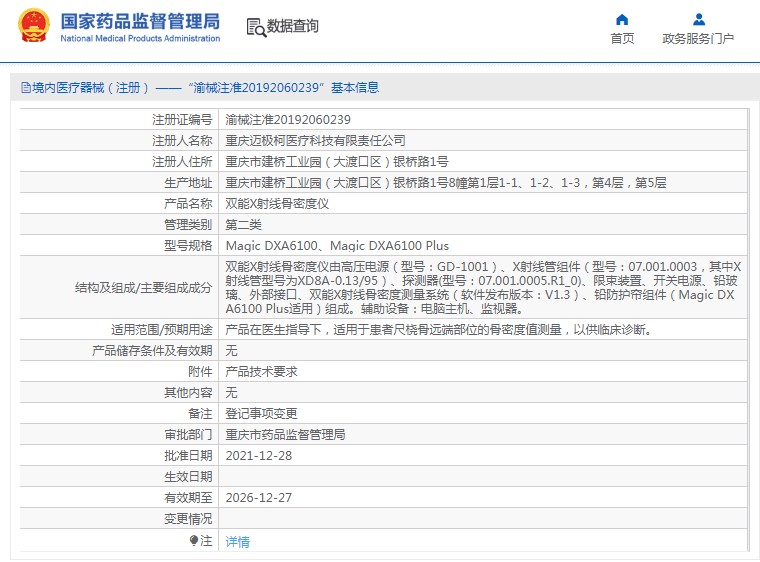Click expiry date 2026-12-27

pos(259,498)
